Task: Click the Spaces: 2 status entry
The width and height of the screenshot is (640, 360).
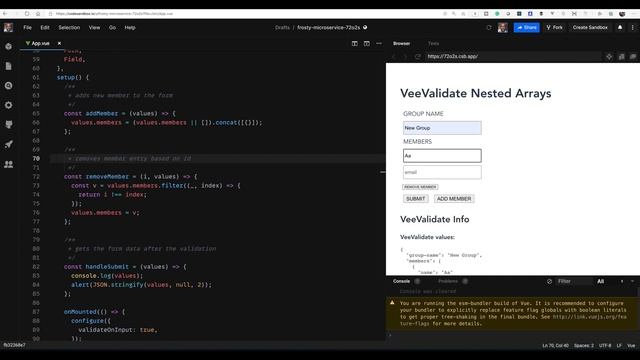Action: (584, 346)
